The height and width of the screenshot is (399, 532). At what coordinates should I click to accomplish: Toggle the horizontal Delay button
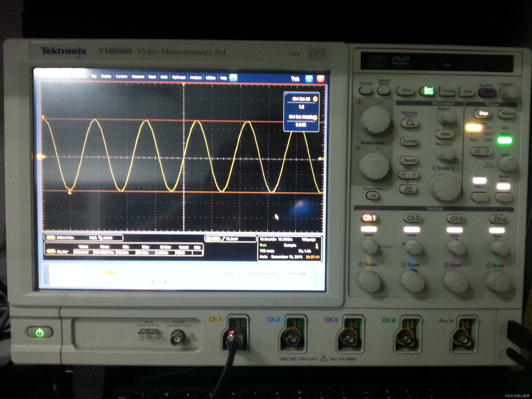click(445, 134)
